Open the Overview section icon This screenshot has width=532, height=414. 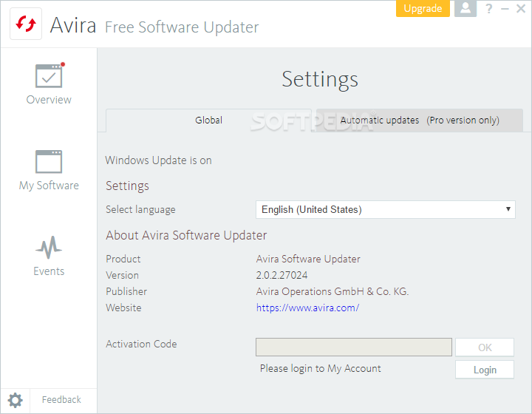click(x=50, y=75)
